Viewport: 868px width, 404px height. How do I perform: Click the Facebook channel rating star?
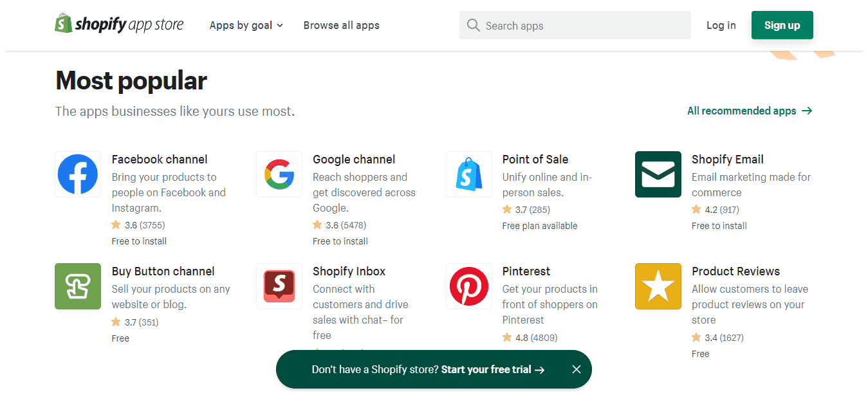[116, 225]
